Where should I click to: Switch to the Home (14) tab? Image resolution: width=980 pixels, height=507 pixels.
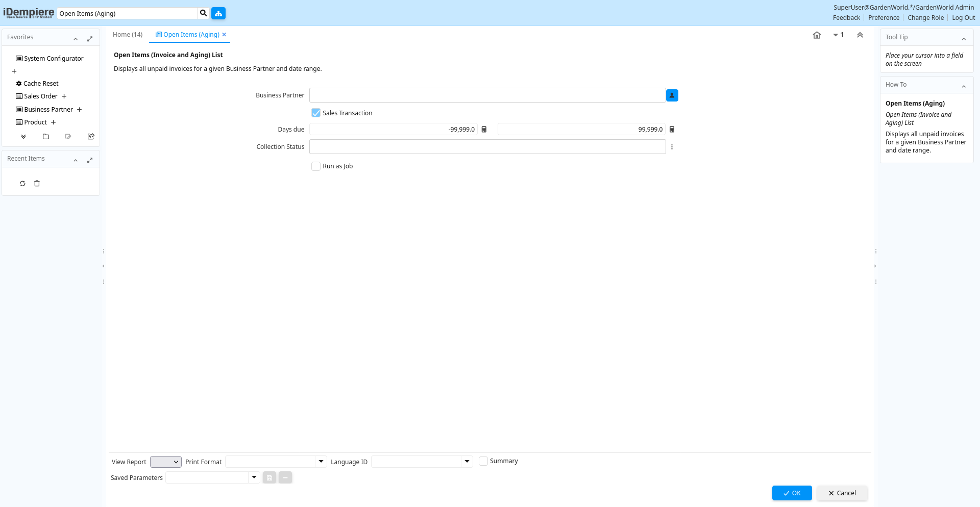point(128,35)
